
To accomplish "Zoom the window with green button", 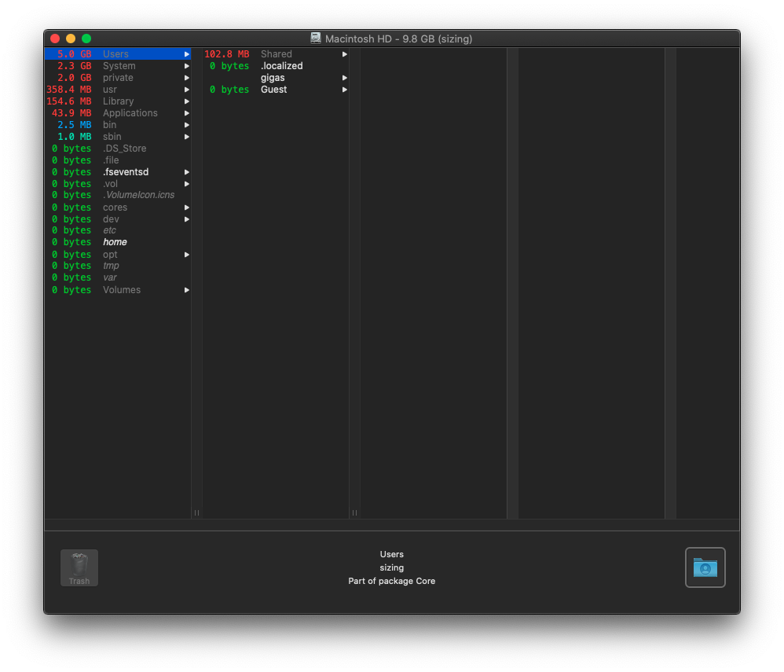I will point(86,39).
